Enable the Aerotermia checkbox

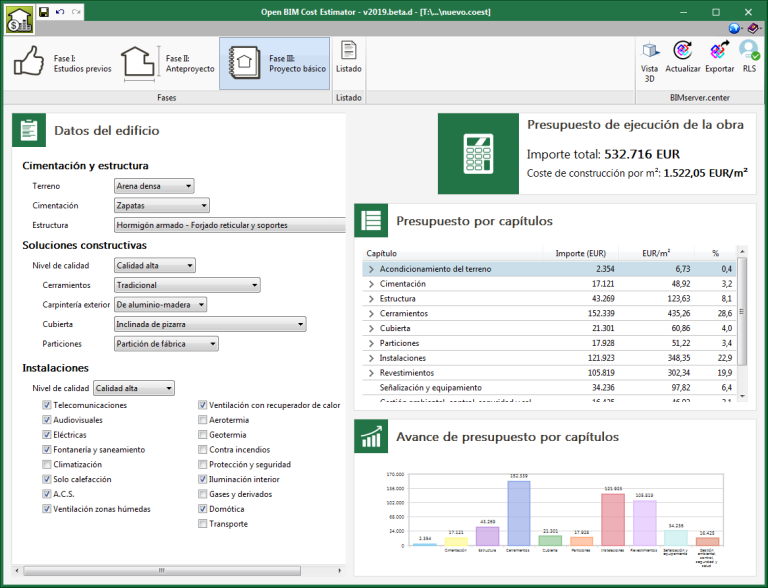click(203, 421)
